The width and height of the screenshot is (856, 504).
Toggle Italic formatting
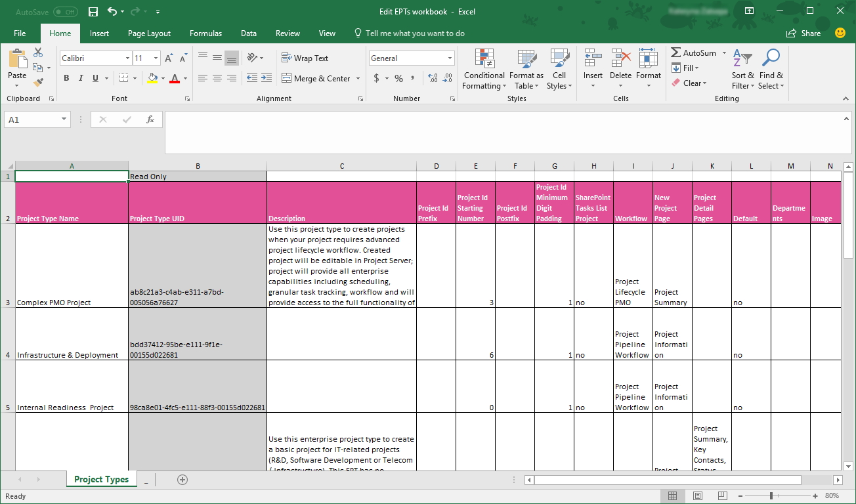click(x=81, y=78)
